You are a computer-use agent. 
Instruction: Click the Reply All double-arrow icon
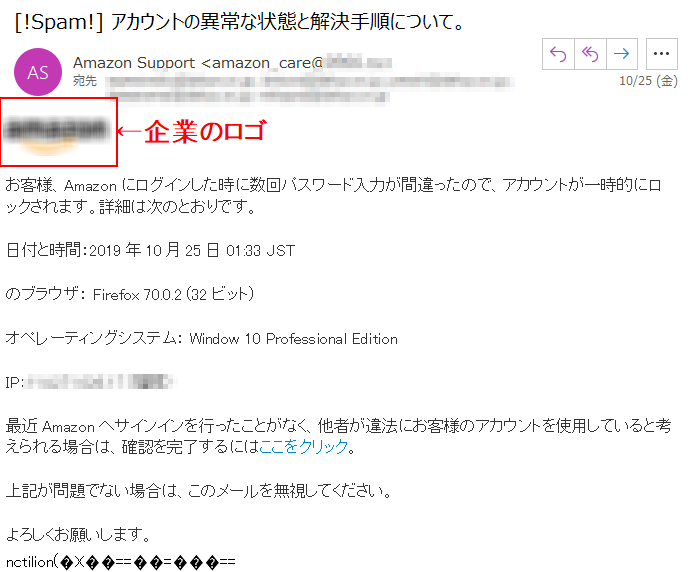click(590, 54)
